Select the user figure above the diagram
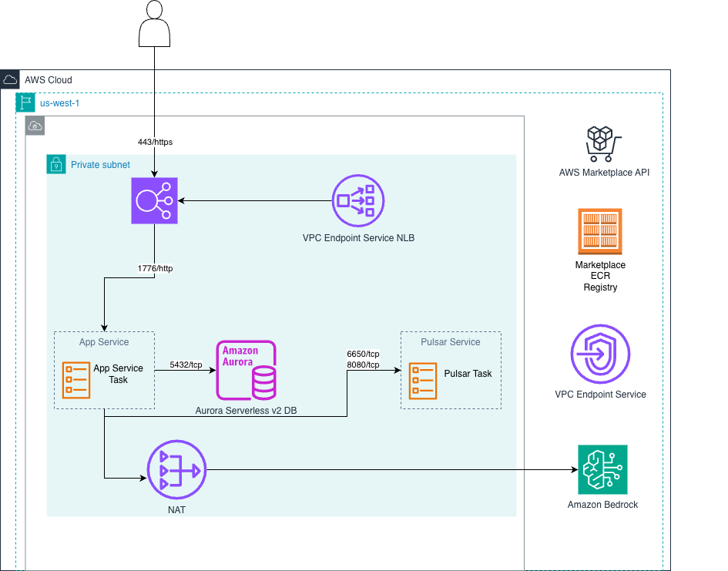728x571 pixels. click(x=154, y=23)
